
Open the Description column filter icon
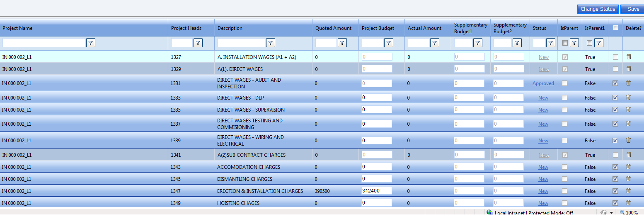pyautogui.click(x=271, y=43)
